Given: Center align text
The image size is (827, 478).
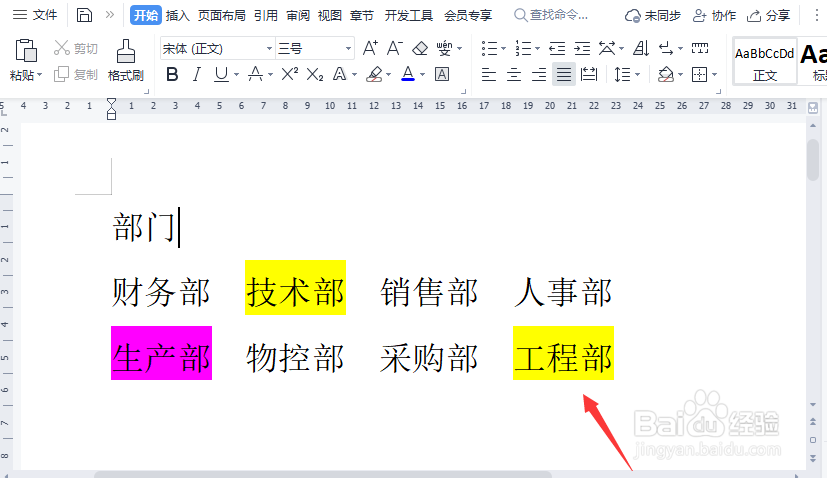Looking at the screenshot, I should (x=514, y=74).
